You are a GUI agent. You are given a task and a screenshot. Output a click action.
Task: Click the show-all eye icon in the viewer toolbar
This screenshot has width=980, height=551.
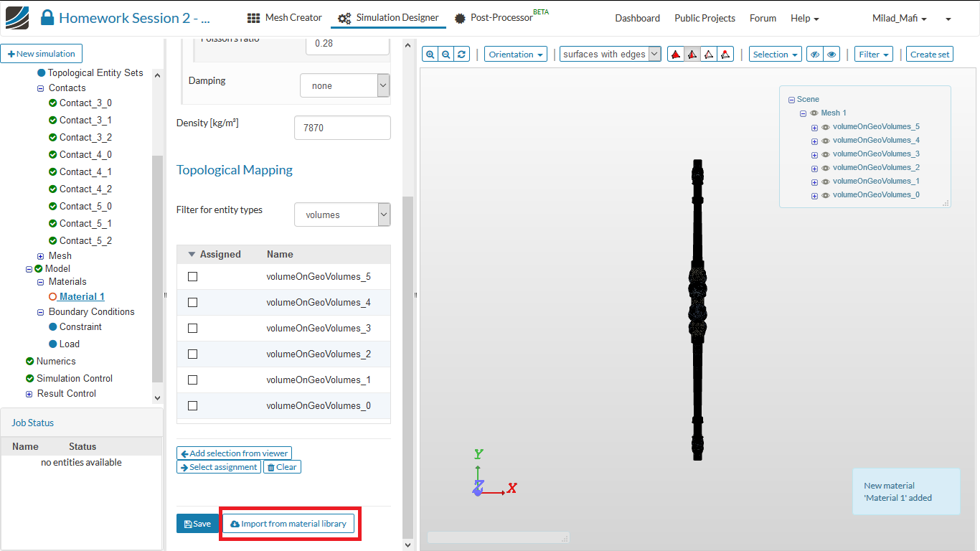[x=831, y=55]
